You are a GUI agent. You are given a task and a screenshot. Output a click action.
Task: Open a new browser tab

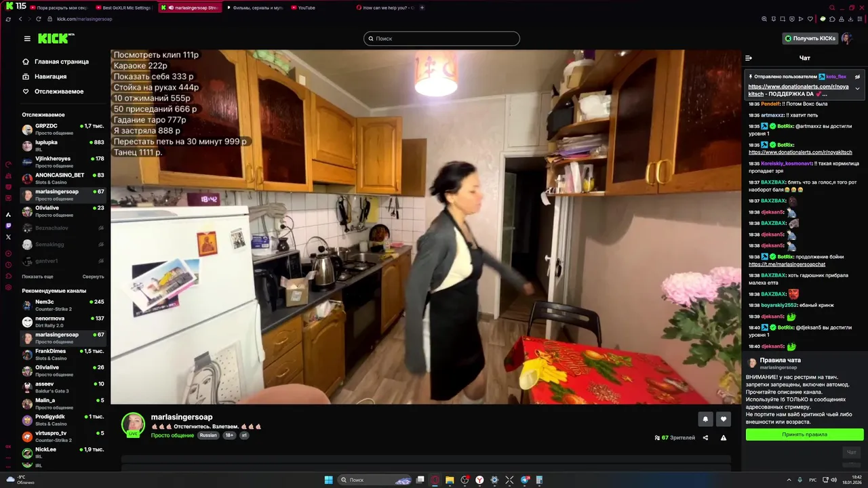(422, 7)
